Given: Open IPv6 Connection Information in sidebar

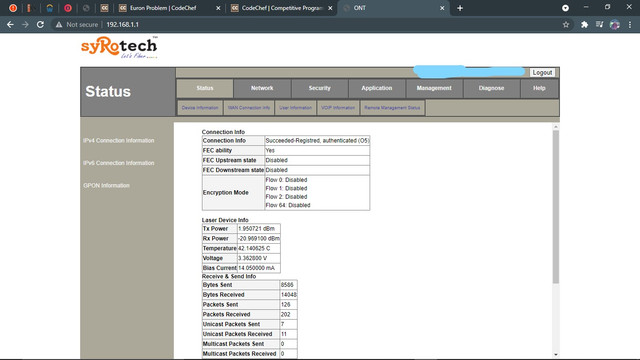Looking at the screenshot, I should [119, 163].
